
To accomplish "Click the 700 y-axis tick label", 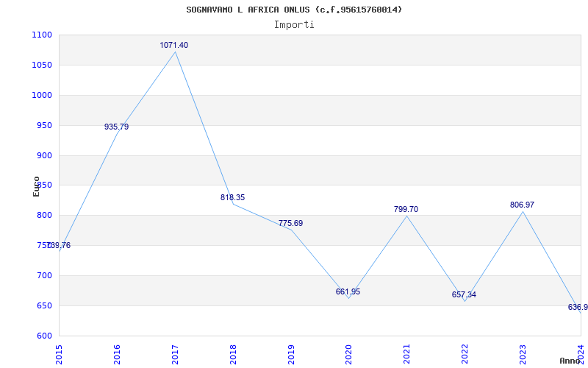I will (44, 275).
